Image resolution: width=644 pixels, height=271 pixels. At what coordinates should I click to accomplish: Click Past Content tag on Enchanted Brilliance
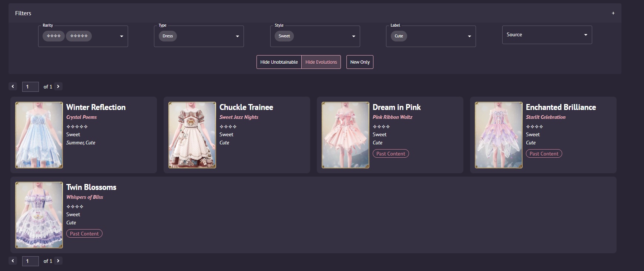544,154
